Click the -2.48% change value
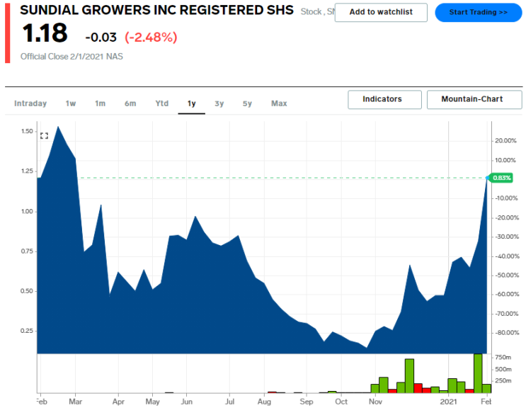The width and height of the screenshot is (526, 420). point(151,38)
